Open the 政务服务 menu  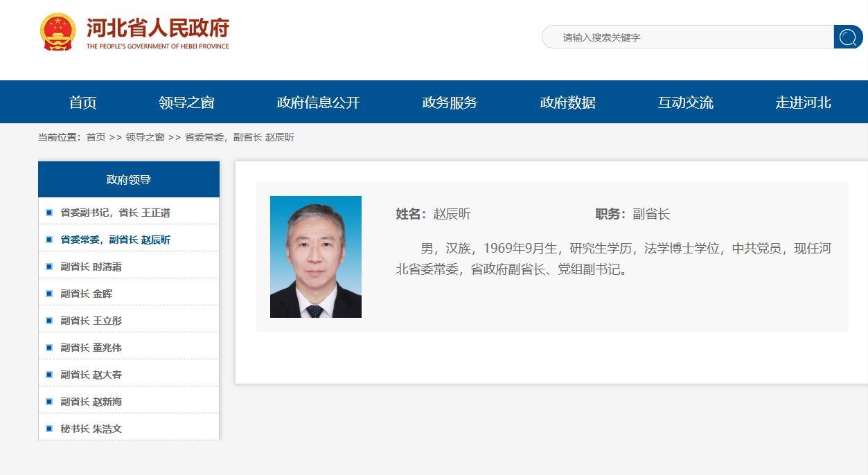click(x=448, y=102)
